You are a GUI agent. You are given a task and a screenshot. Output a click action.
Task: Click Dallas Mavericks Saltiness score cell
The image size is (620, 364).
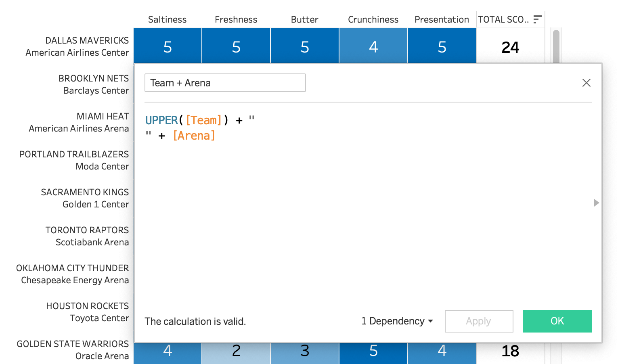(168, 46)
